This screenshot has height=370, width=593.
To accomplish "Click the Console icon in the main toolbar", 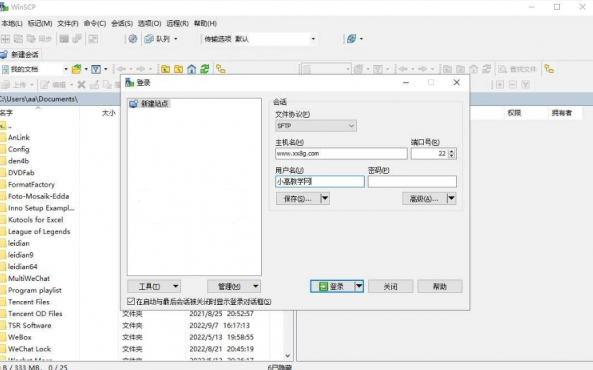I will pos(64,39).
